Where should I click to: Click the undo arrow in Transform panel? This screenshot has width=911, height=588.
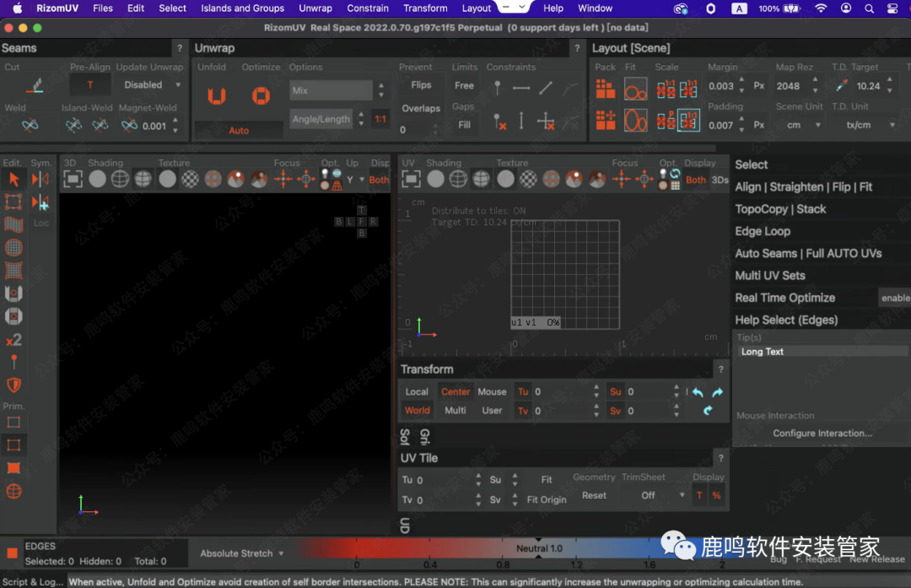[698, 392]
